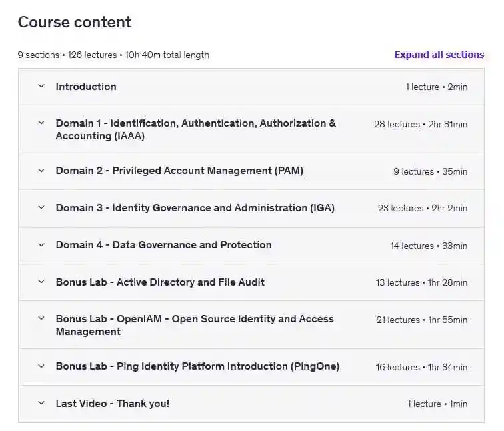
Task: Open Domain 3 - Identity Governance and Administration
Action: point(195,208)
